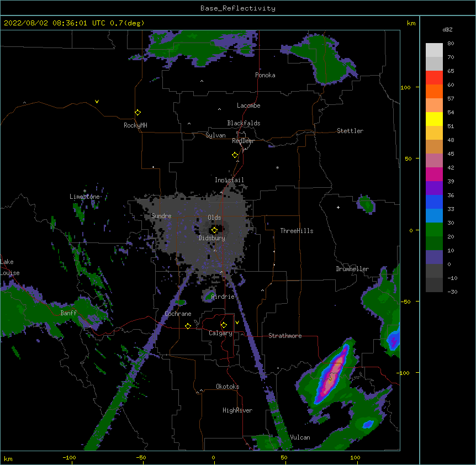Click the Limestone label
Screen dimensions: 476x465
[x=84, y=197]
